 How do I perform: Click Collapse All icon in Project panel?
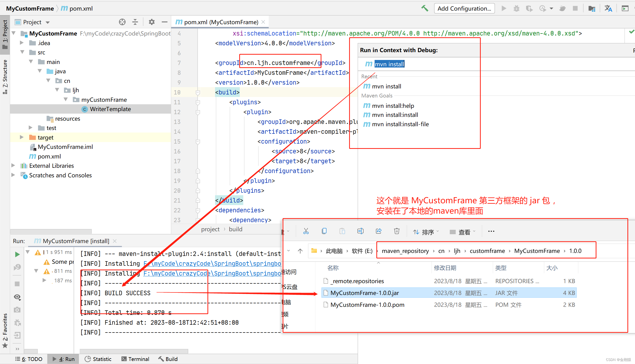coord(135,22)
